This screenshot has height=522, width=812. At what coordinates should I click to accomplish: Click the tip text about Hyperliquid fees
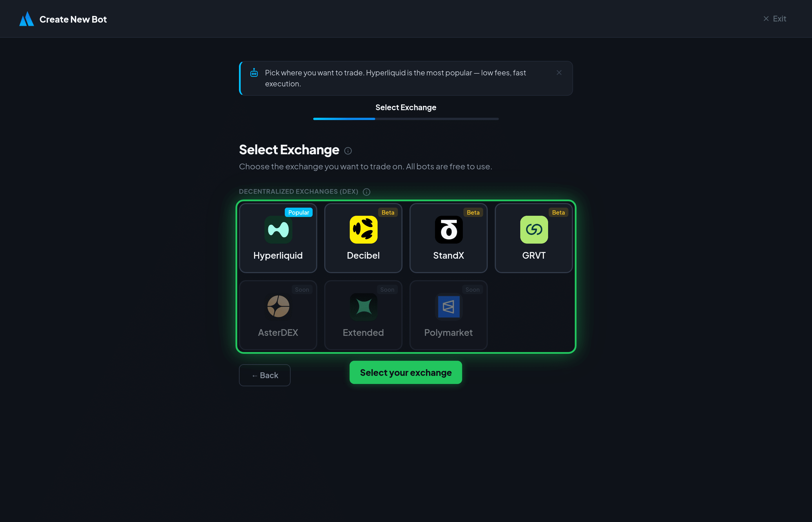395,78
